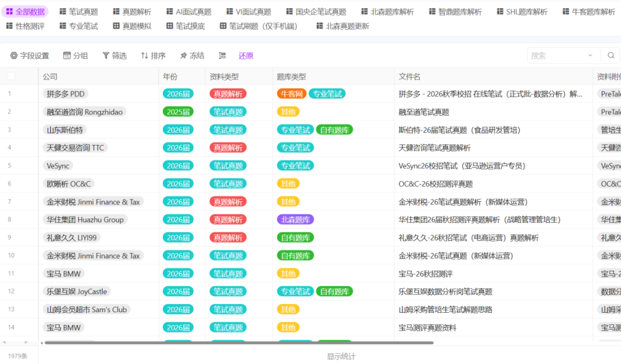Open the 题库类型 column header menu
Screen dimensions: 621x364
[x=291, y=76]
